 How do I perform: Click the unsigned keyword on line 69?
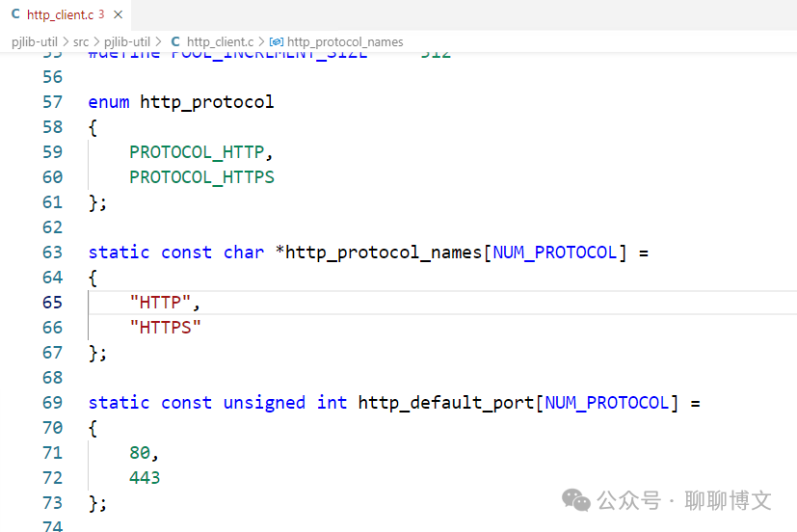click(x=264, y=403)
